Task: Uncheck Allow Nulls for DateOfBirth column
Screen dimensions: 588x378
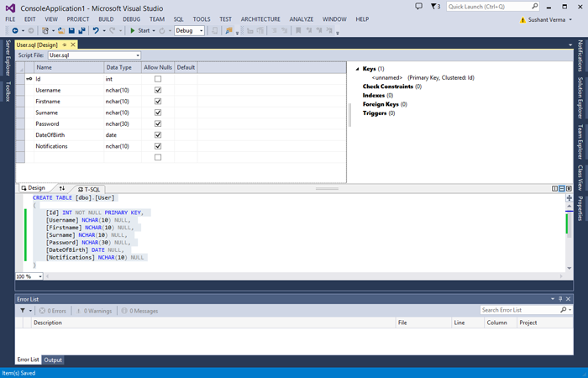Action: 158,134
